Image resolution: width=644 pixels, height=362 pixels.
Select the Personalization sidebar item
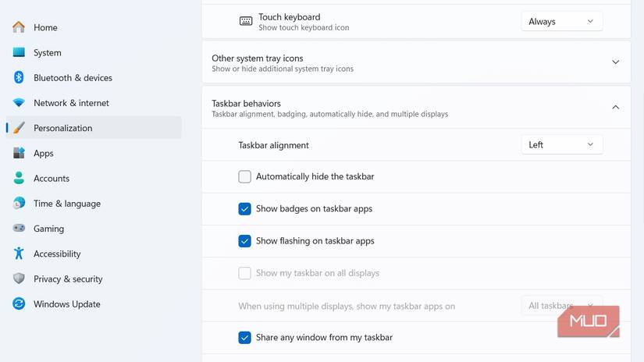[62, 128]
